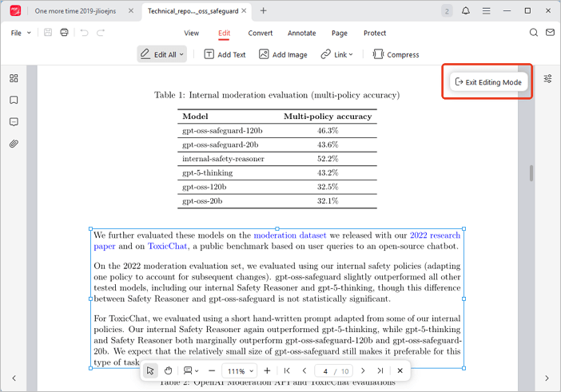The image size is (561, 392).
Task: Select the pointer selection tool
Action: (150, 370)
